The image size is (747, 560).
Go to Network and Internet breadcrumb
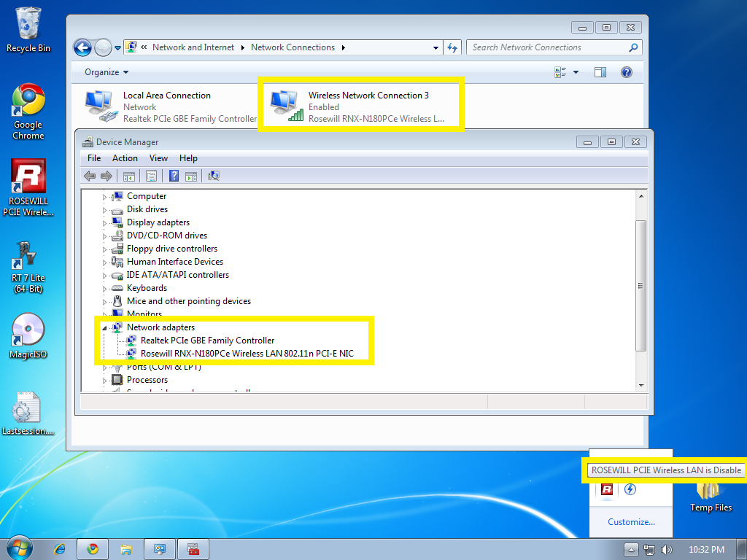click(193, 47)
